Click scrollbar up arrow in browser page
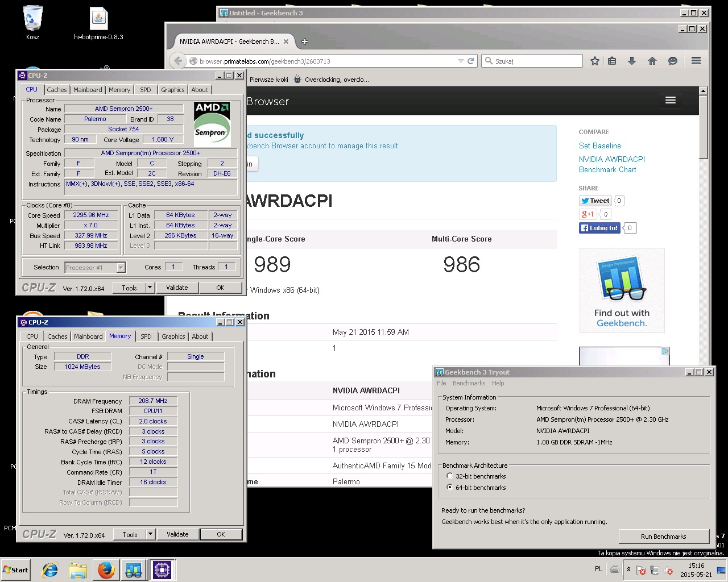This screenshot has height=582, width=728. [x=703, y=91]
